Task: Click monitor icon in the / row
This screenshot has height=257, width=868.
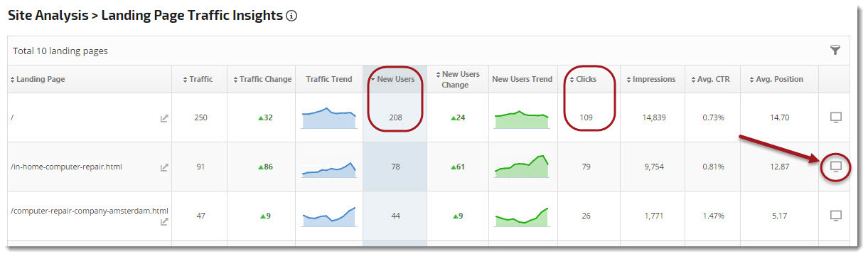Action: (837, 117)
